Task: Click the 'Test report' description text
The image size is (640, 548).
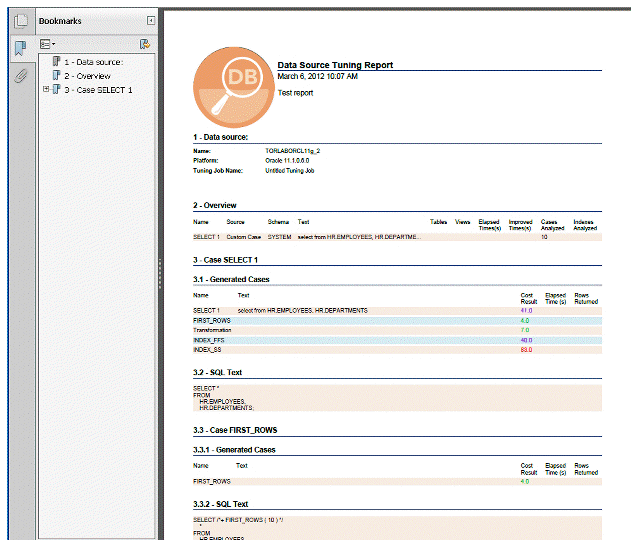Action: pyautogui.click(x=296, y=93)
